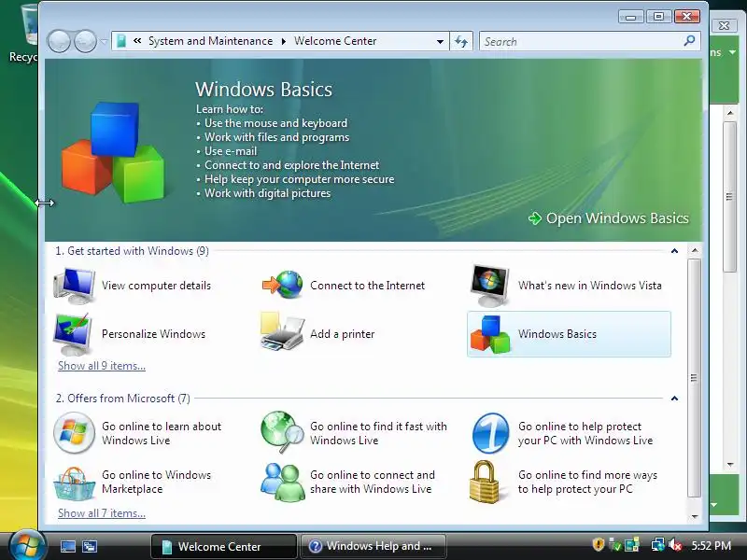This screenshot has height=560, width=747.
Task: Click Show Desktop quick launch icon
Action: [68, 546]
